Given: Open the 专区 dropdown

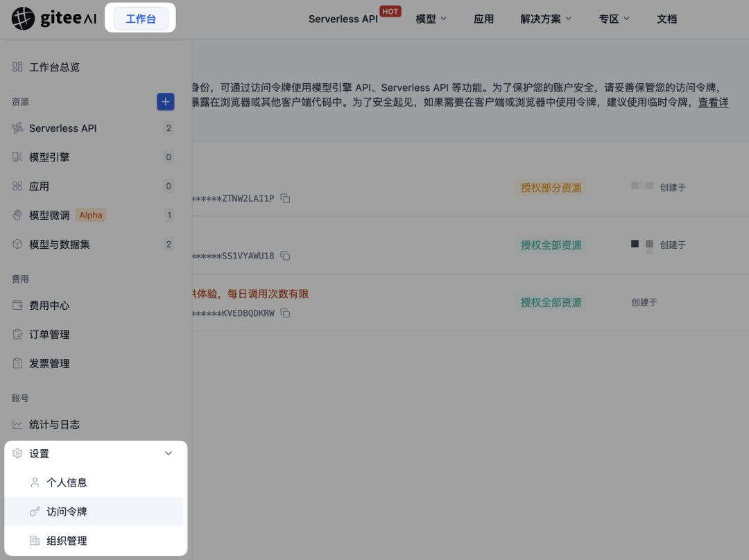Looking at the screenshot, I should pyautogui.click(x=613, y=19).
